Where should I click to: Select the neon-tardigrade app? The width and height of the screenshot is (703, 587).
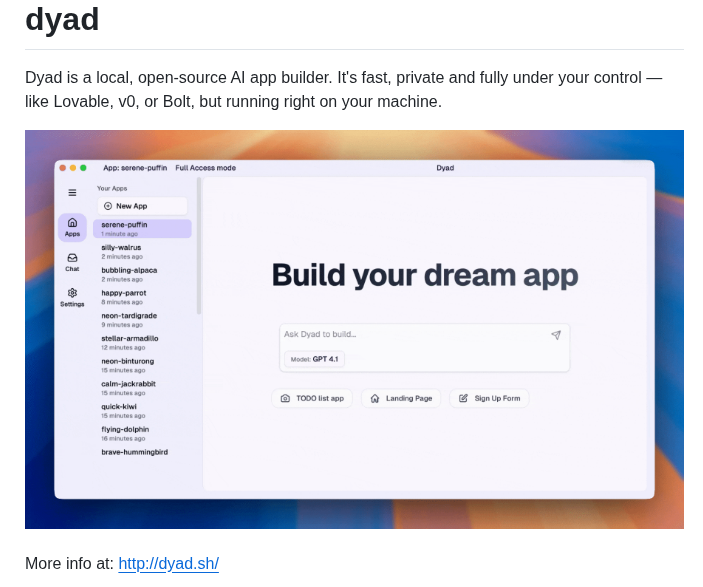tap(143, 320)
